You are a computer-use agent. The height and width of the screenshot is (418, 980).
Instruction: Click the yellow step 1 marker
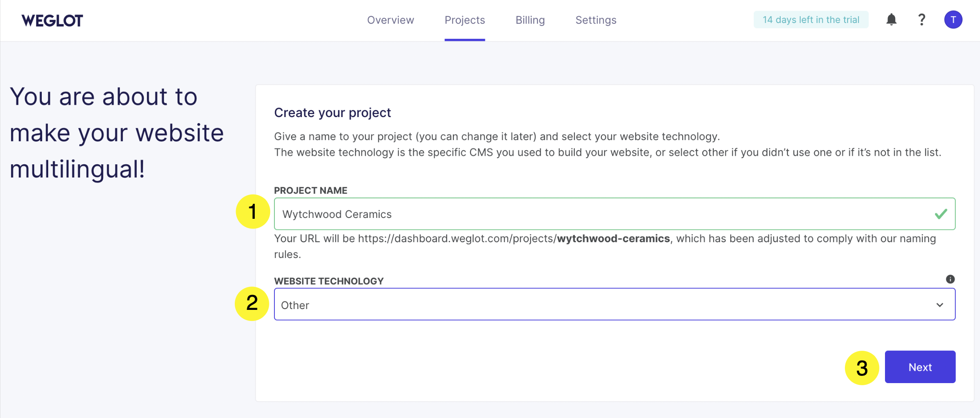[x=253, y=212]
